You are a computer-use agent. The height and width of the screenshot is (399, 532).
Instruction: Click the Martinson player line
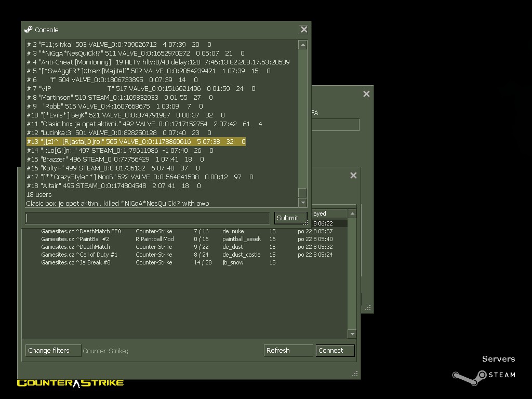(120, 97)
